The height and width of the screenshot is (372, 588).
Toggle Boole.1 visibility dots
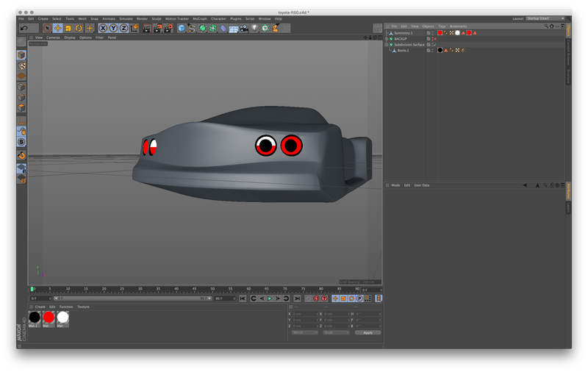(x=432, y=50)
